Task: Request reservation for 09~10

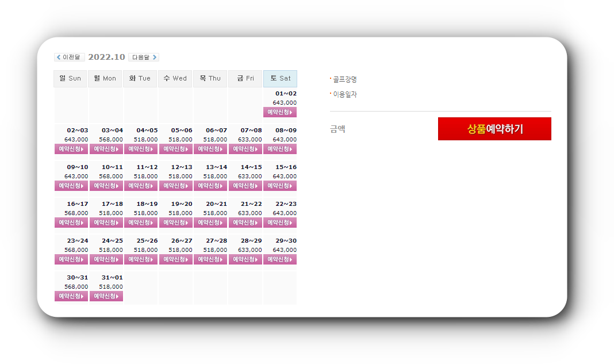Action: click(71, 186)
